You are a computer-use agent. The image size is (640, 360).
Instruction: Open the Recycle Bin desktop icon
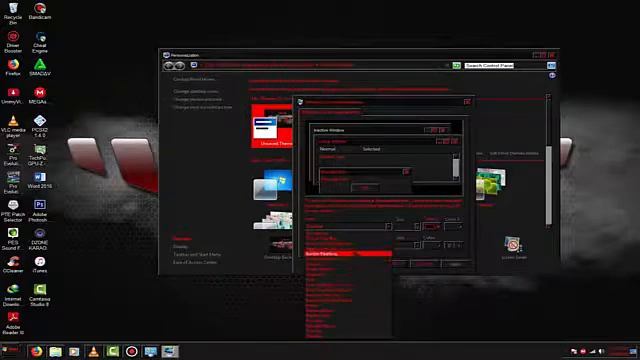[13, 13]
